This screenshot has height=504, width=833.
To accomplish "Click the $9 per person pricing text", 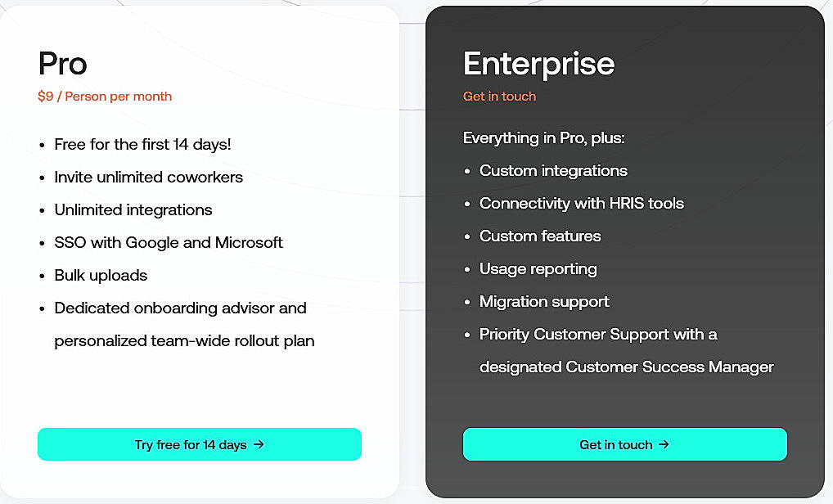I will pos(105,96).
